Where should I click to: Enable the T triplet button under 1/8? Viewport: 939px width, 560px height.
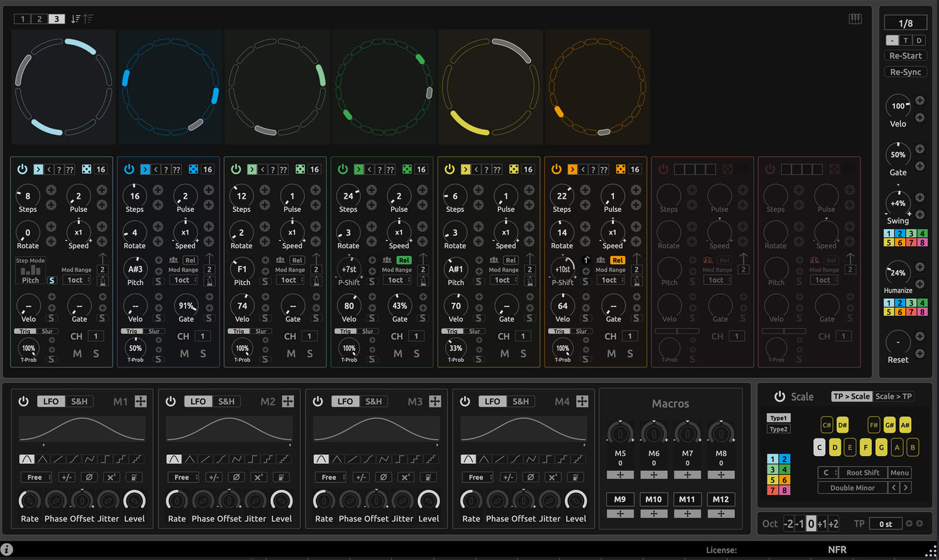pos(905,40)
